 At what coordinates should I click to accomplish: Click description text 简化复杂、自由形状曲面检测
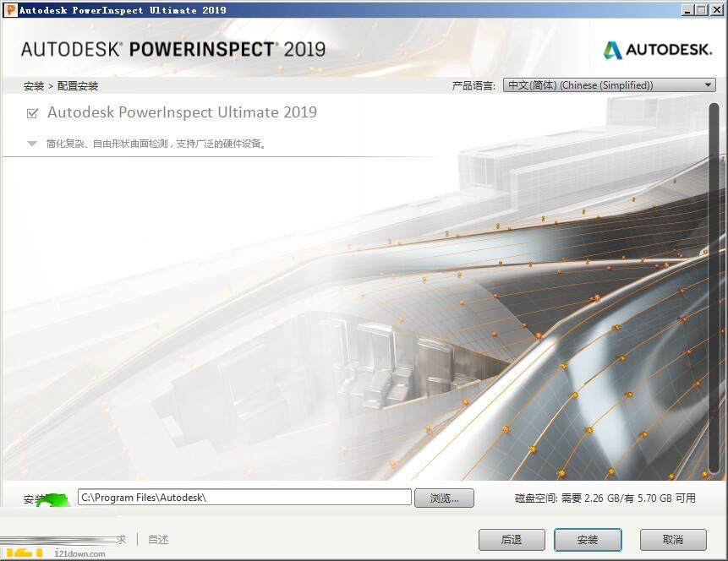107,144
